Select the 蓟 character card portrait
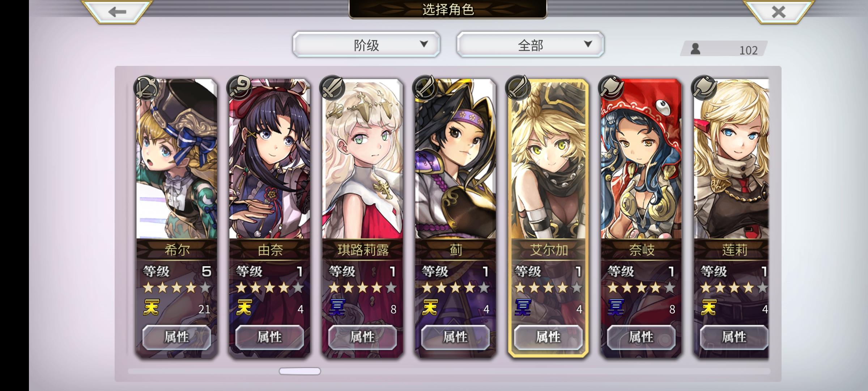 455,159
